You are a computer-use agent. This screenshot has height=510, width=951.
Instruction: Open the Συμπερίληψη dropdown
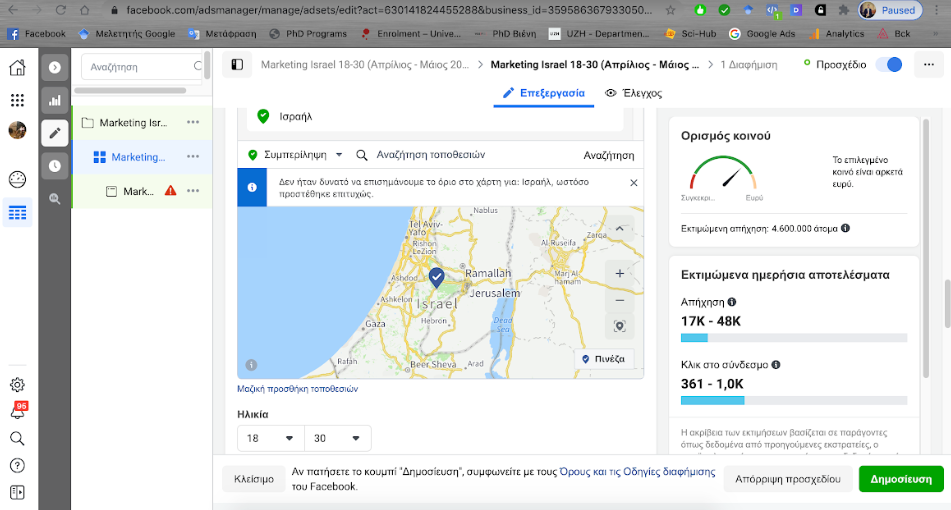295,155
